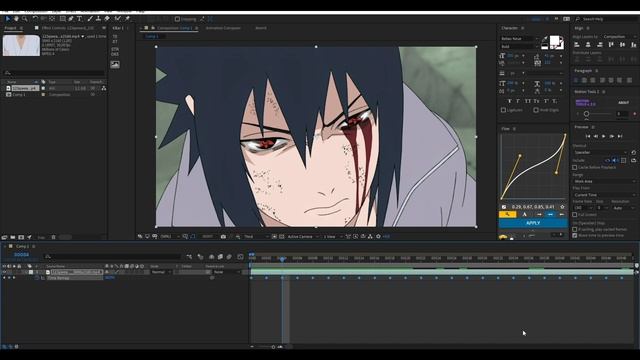Click the Comp 1 breadcrumb in viewer
Viewport: 640px width, 360px height.
tap(151, 36)
